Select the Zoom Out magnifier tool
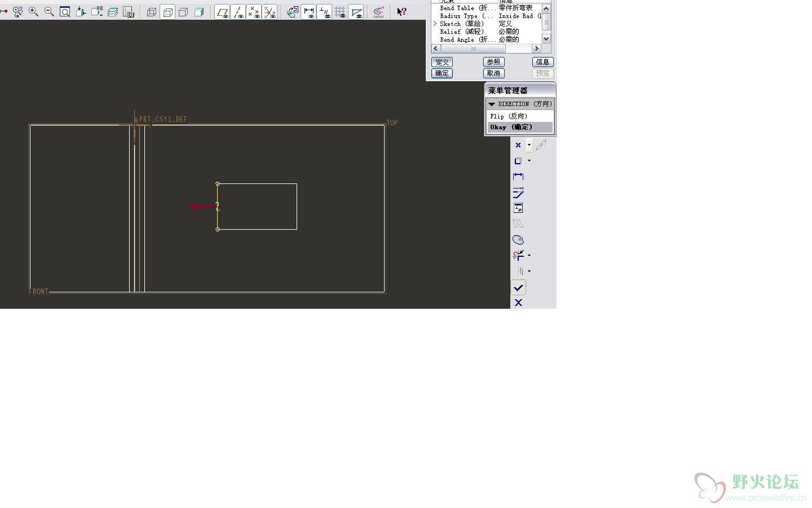This screenshot has width=812, height=508. click(x=49, y=11)
